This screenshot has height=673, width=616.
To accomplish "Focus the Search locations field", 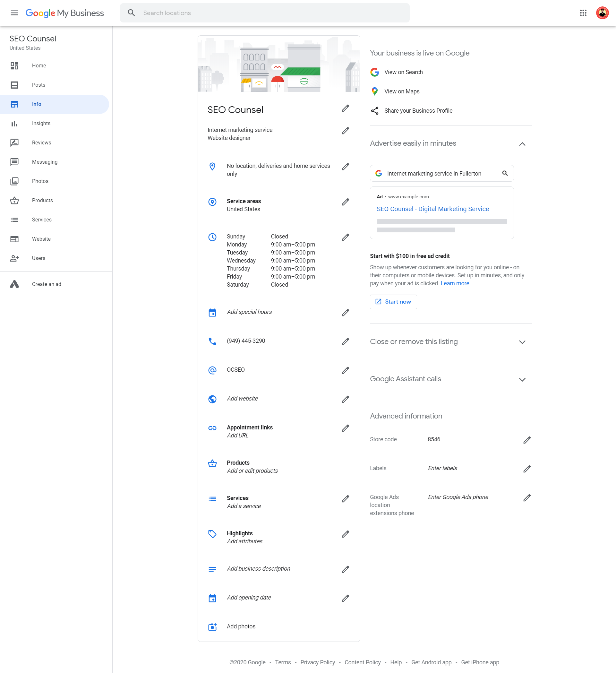I will 274,13.
